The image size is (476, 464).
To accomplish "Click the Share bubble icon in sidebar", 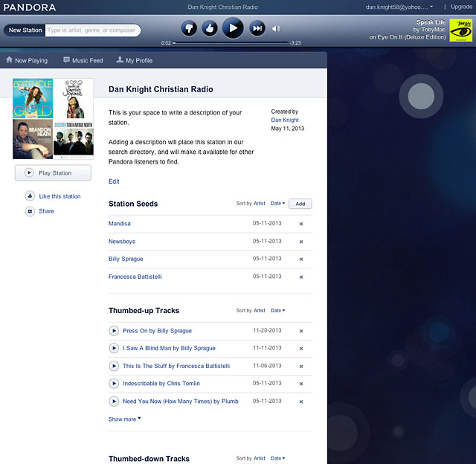I will (30, 211).
